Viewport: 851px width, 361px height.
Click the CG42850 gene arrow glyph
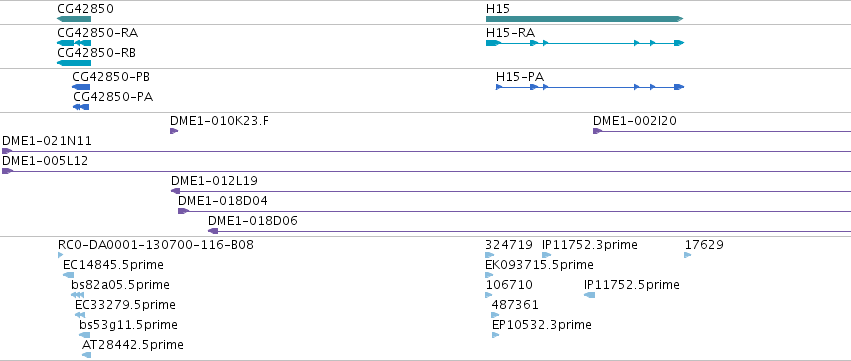coord(74,19)
